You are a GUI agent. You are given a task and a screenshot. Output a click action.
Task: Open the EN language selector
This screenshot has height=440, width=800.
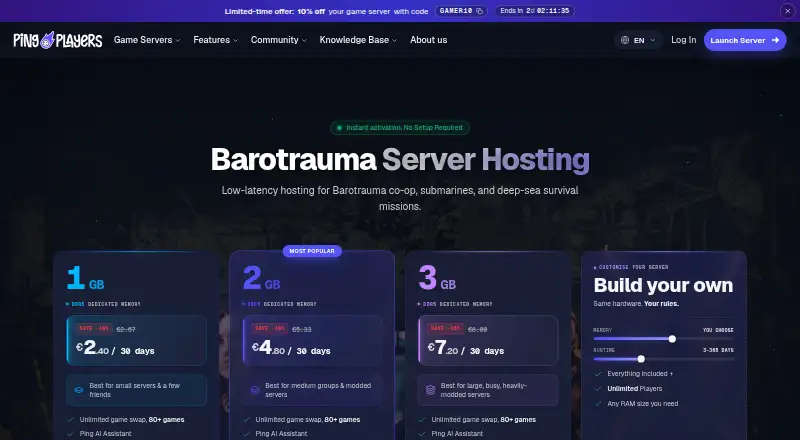coord(638,40)
